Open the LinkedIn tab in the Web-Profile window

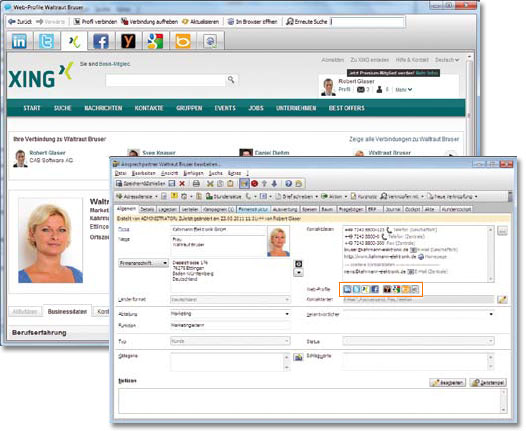(19, 41)
